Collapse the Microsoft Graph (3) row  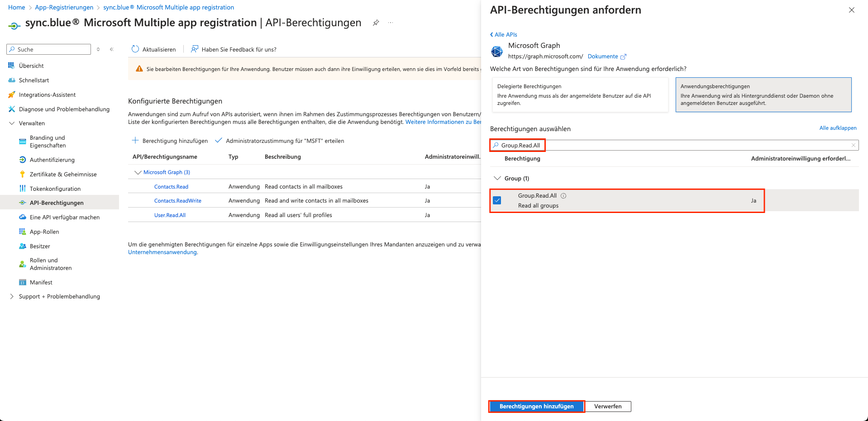pyautogui.click(x=138, y=172)
